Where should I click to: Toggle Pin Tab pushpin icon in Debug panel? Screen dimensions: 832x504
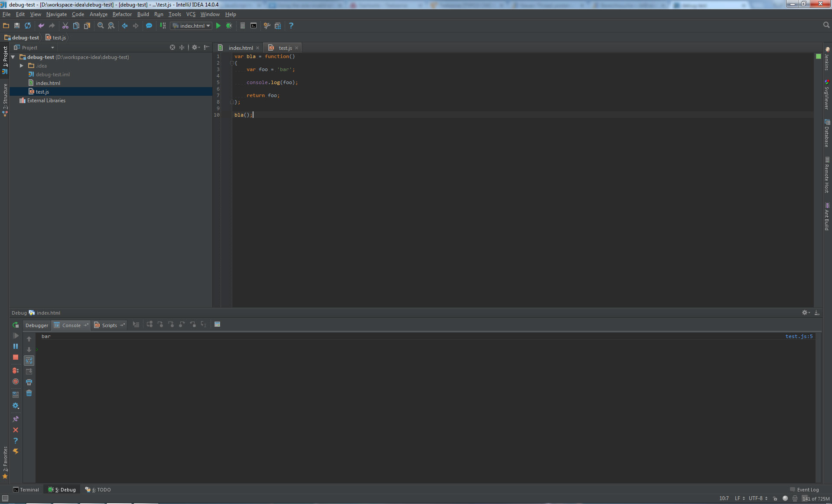point(16,419)
